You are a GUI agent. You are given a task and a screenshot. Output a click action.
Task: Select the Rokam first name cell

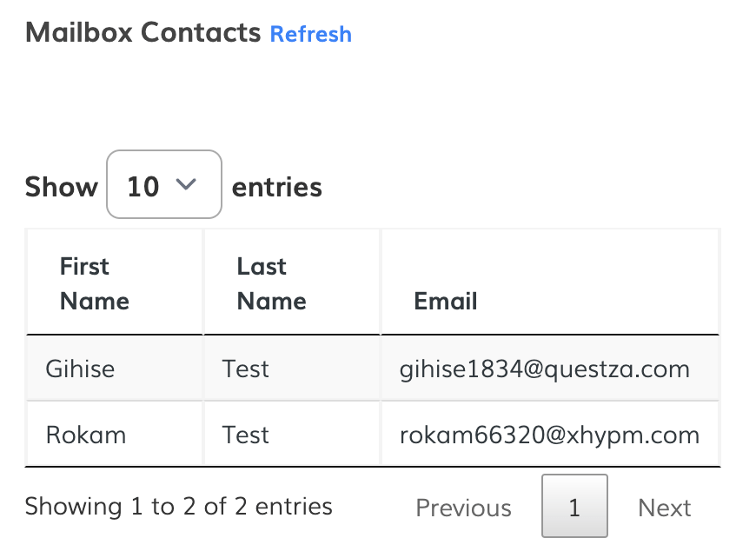pyautogui.click(x=85, y=435)
